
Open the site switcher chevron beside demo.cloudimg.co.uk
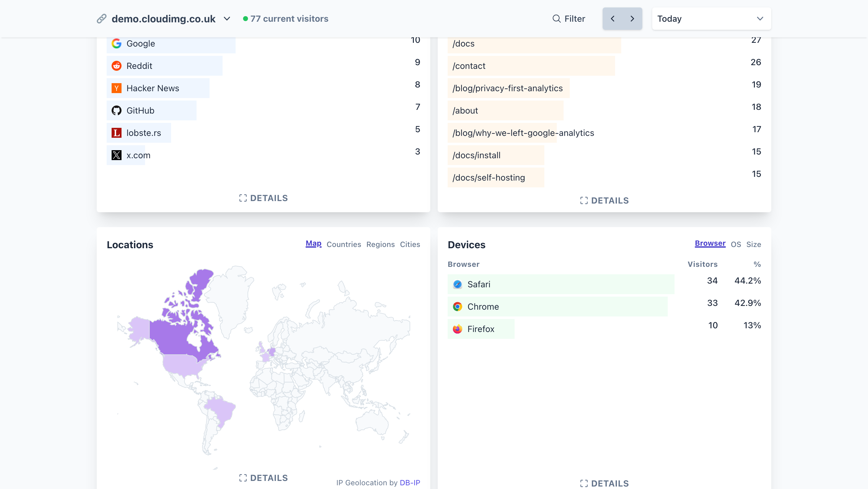point(227,19)
